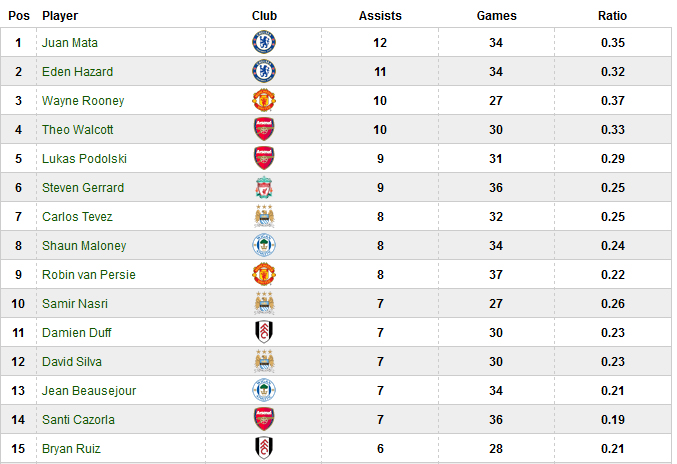Click Chelsea crest in Eden Hazard row
The image size is (677, 464).
[264, 72]
